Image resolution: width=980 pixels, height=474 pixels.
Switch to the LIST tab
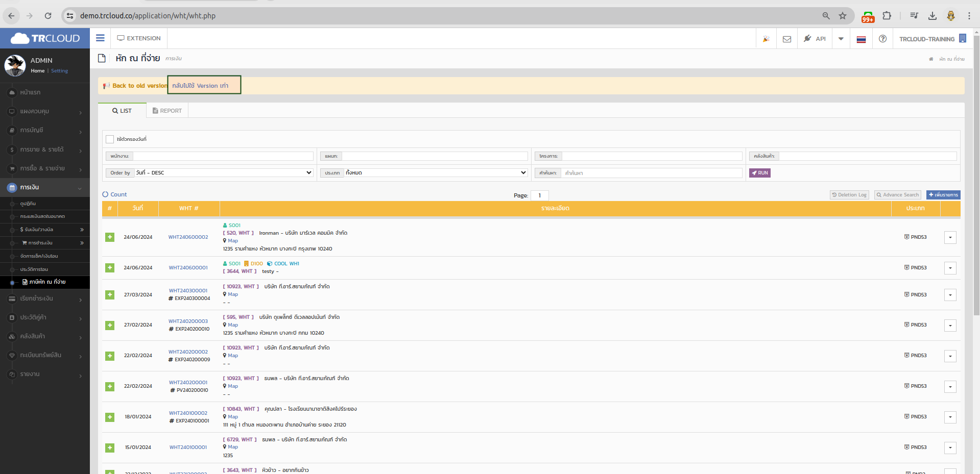(x=122, y=111)
